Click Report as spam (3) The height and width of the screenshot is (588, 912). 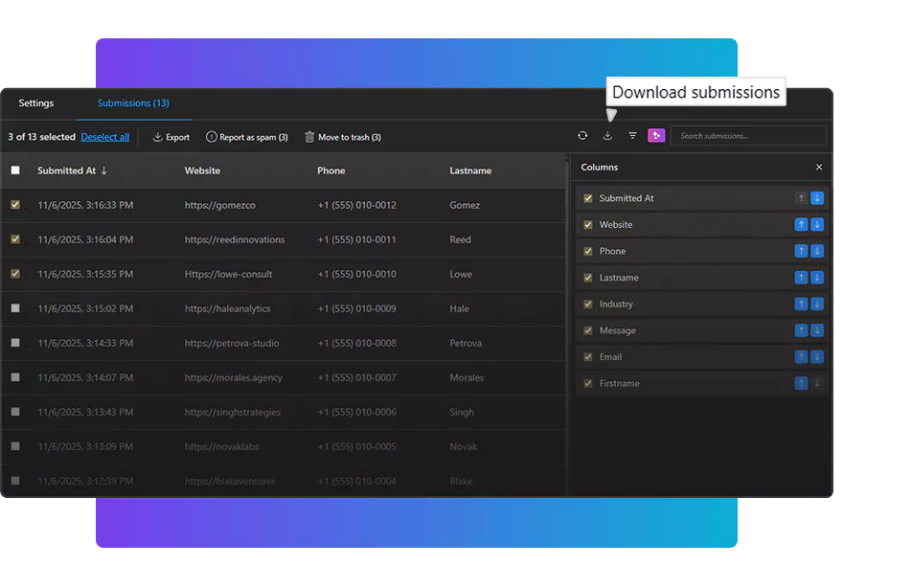click(x=247, y=137)
